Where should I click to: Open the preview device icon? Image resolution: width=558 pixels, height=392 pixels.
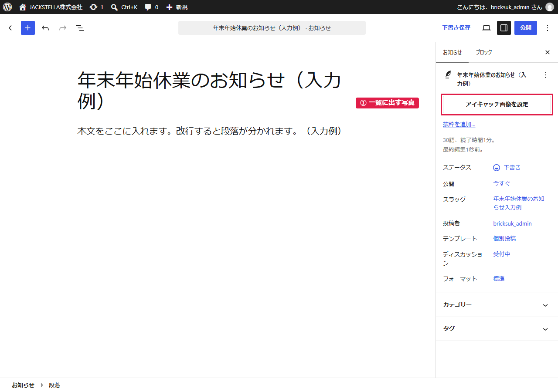487,28
